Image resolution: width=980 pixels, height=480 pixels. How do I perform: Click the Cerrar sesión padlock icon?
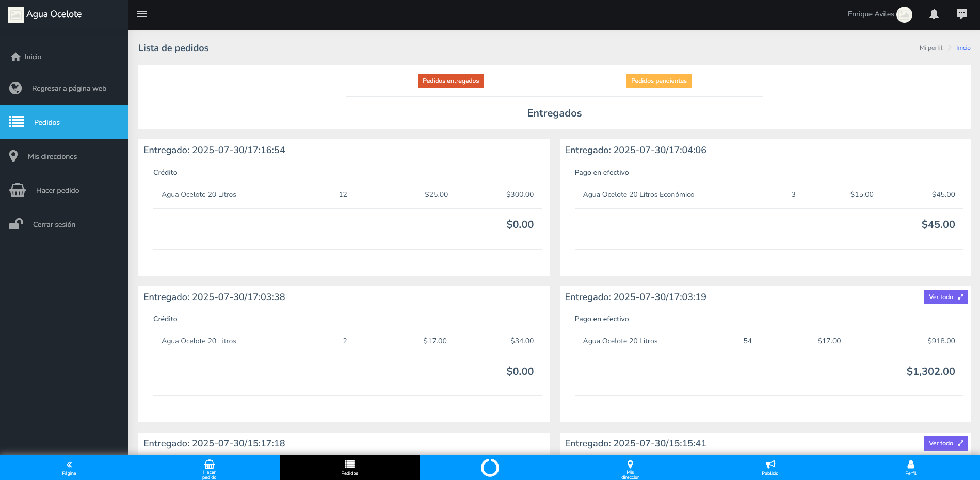click(x=16, y=224)
